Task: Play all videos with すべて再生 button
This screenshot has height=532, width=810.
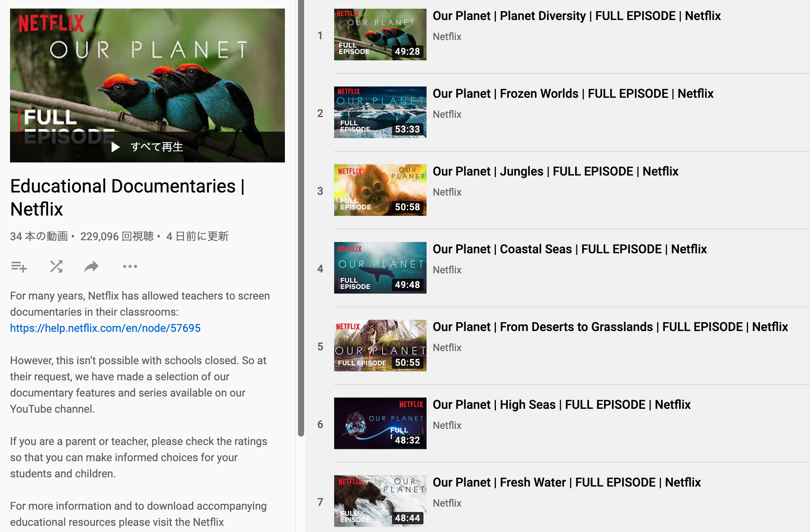Action: [147, 147]
